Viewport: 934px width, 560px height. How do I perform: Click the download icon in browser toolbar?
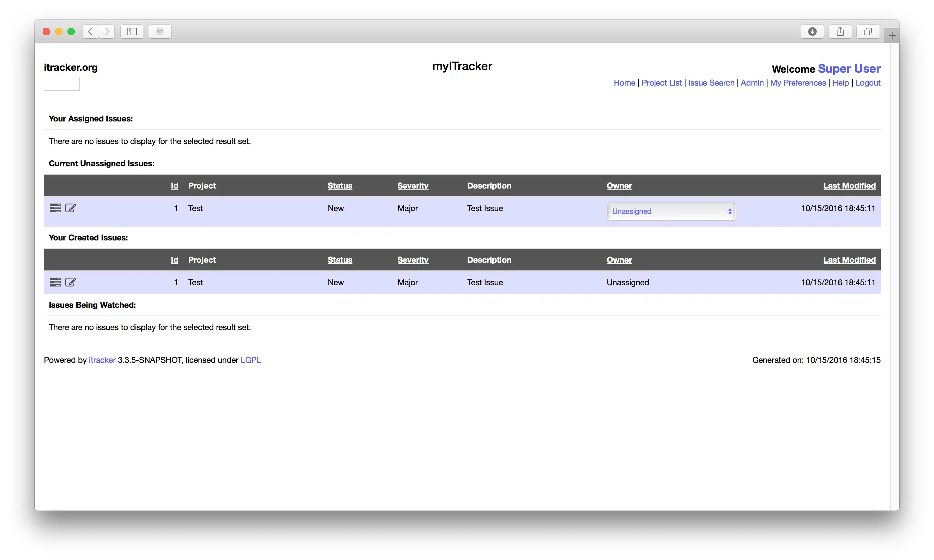(x=813, y=31)
